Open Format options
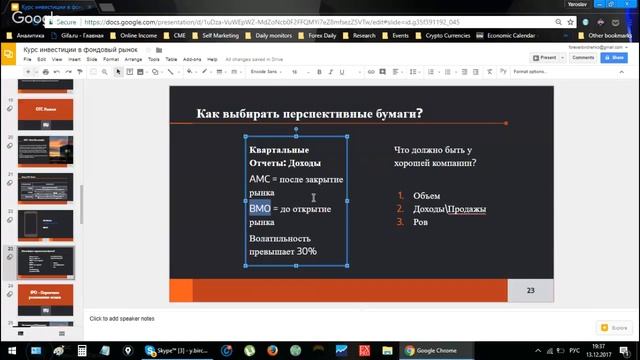640x360 pixels. [530, 72]
